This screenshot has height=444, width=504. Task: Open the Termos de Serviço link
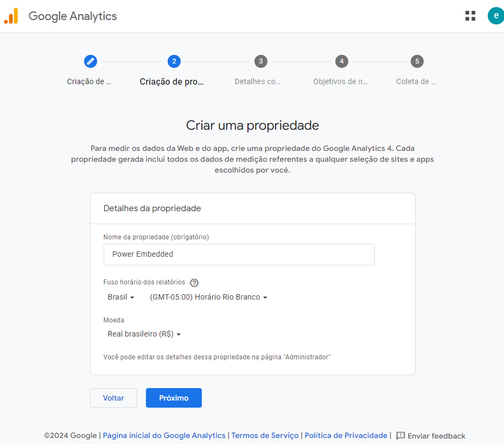point(265,436)
